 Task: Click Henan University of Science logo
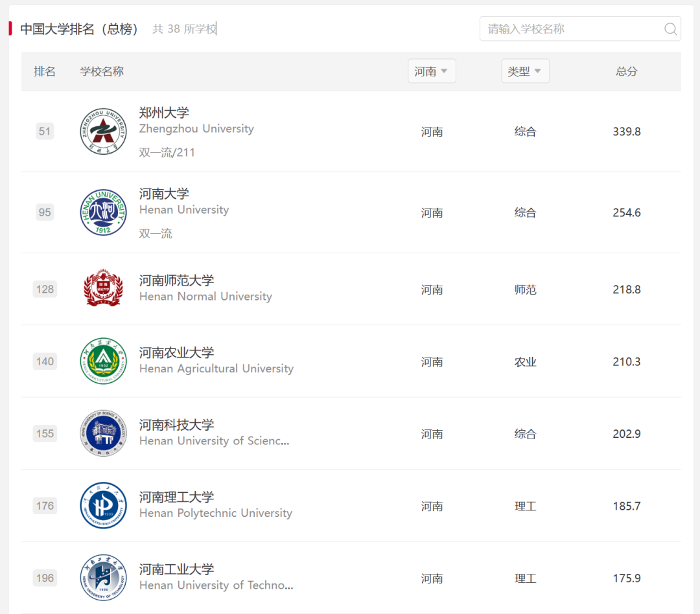click(x=103, y=433)
